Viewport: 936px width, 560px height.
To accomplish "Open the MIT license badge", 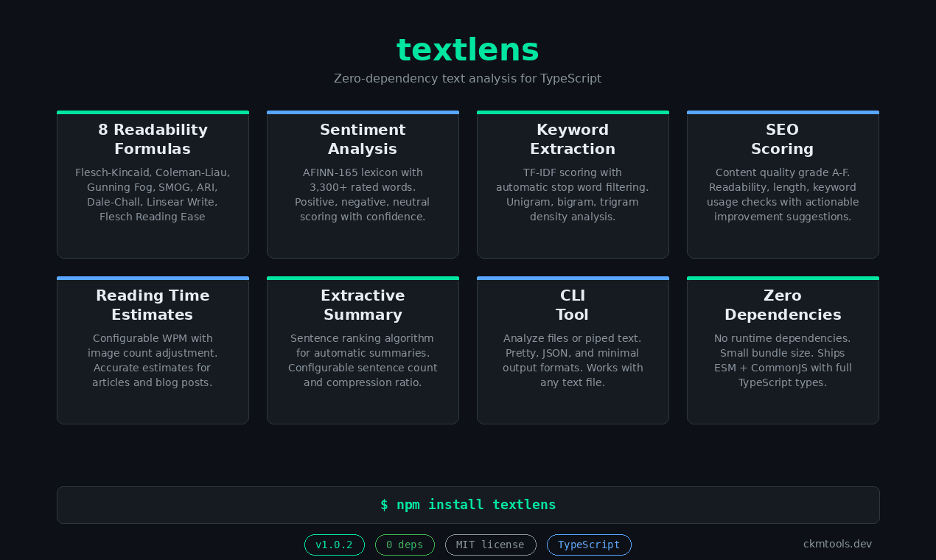I will [x=490, y=545].
